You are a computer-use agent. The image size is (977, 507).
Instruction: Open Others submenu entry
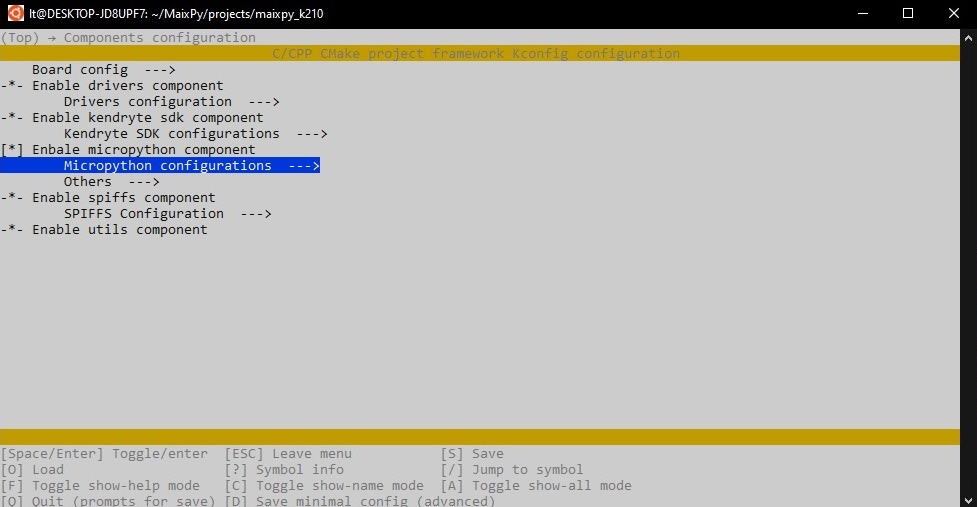[112, 182]
